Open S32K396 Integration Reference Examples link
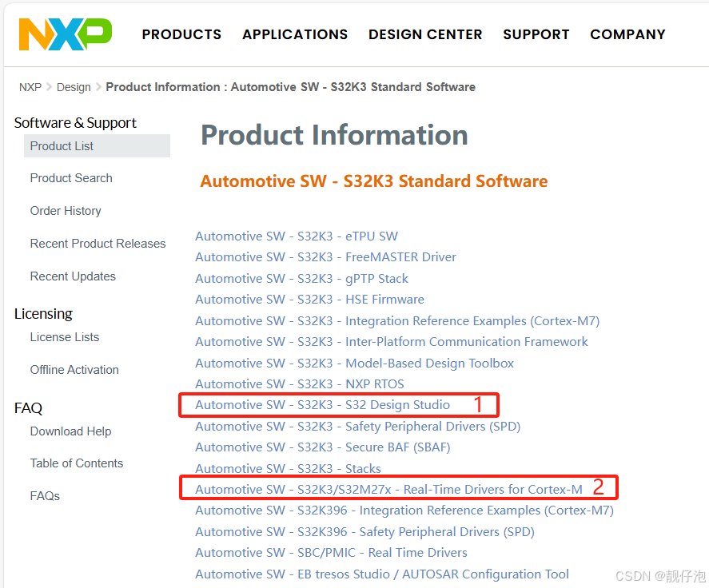Screen dimensions: 709x588 pyautogui.click(x=404, y=511)
